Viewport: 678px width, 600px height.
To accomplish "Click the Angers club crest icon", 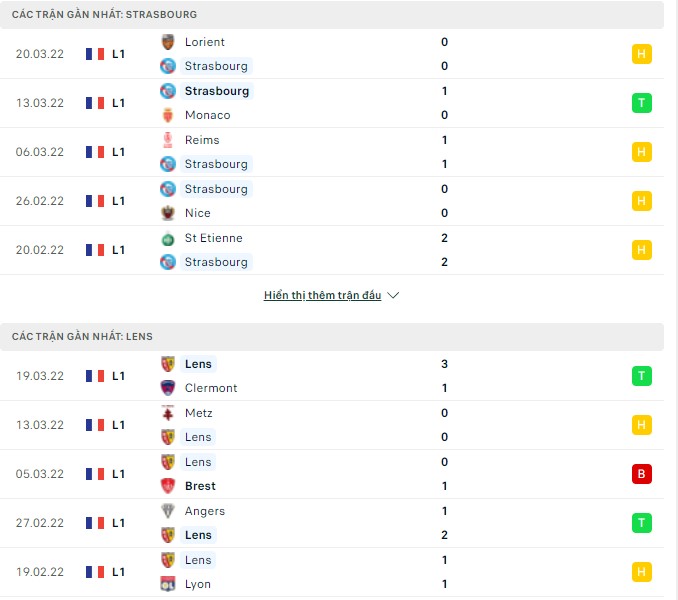I will [168, 511].
